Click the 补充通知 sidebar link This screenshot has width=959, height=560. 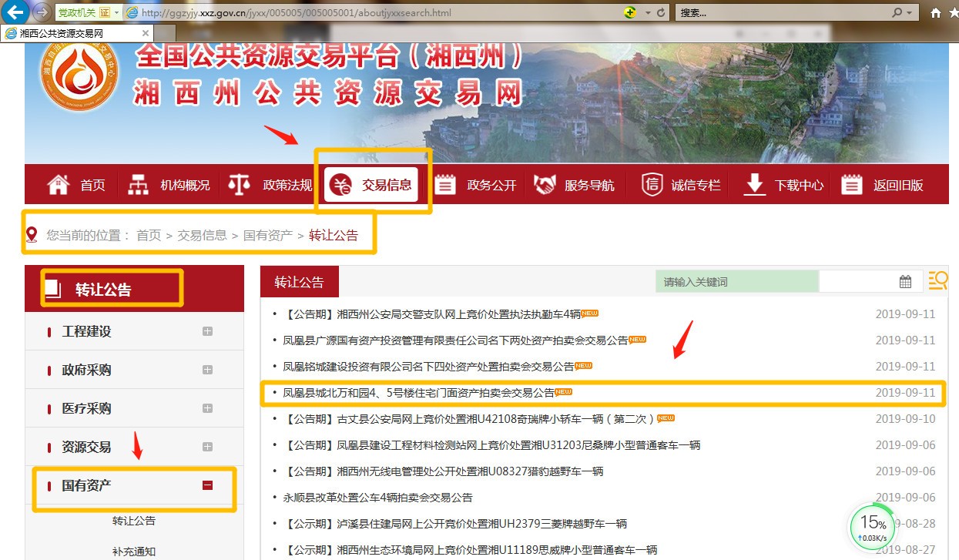(134, 551)
